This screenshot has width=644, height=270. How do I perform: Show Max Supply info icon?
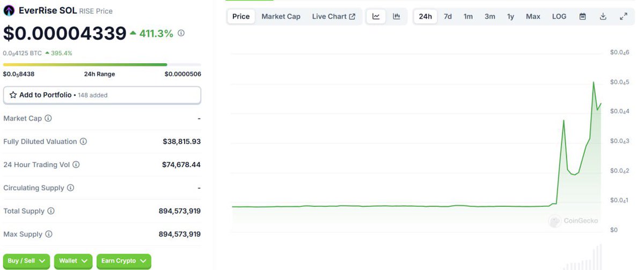coord(49,234)
